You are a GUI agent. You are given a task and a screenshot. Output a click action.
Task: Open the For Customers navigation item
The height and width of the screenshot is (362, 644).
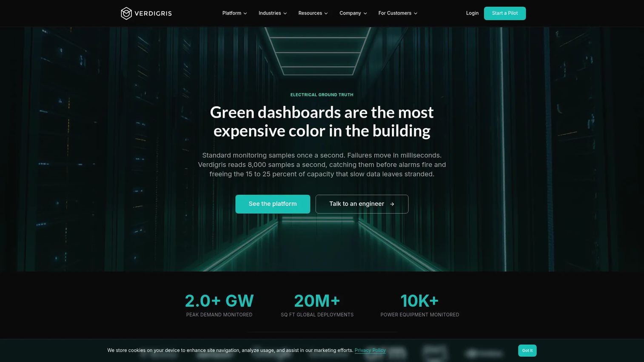click(x=398, y=13)
